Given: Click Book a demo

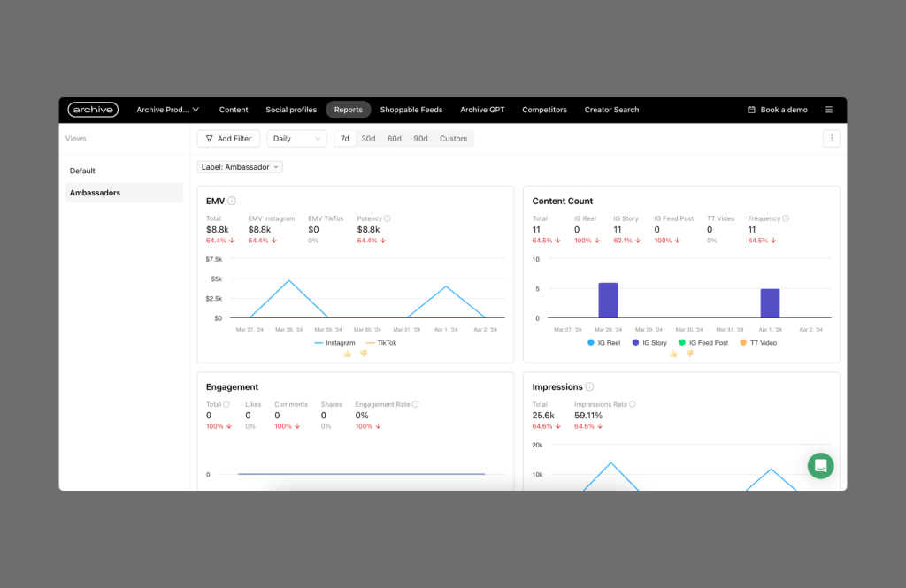Looking at the screenshot, I should [x=778, y=110].
